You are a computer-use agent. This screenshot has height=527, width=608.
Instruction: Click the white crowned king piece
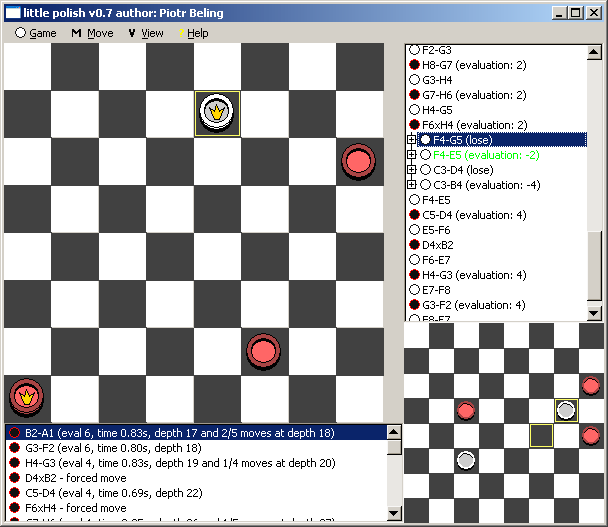(x=216, y=113)
